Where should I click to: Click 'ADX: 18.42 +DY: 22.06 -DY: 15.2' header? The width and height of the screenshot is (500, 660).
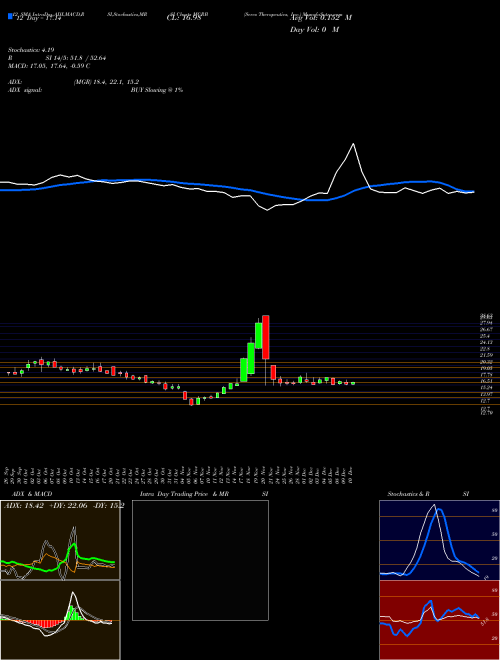[64, 506]
